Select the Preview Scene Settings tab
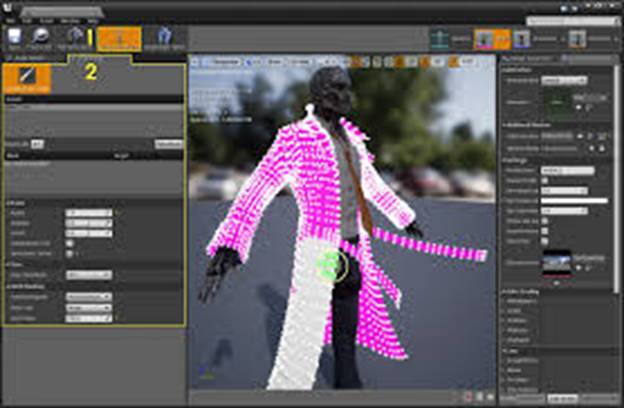The width and height of the screenshot is (624, 408). (x=529, y=59)
